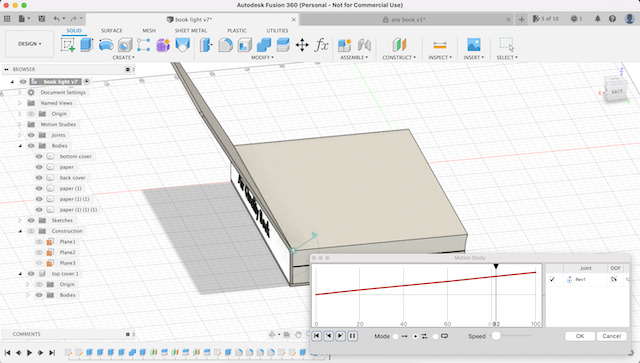This screenshot has width=640, height=363.
Task: Select the play-once mode radio button
Action: click(x=396, y=336)
